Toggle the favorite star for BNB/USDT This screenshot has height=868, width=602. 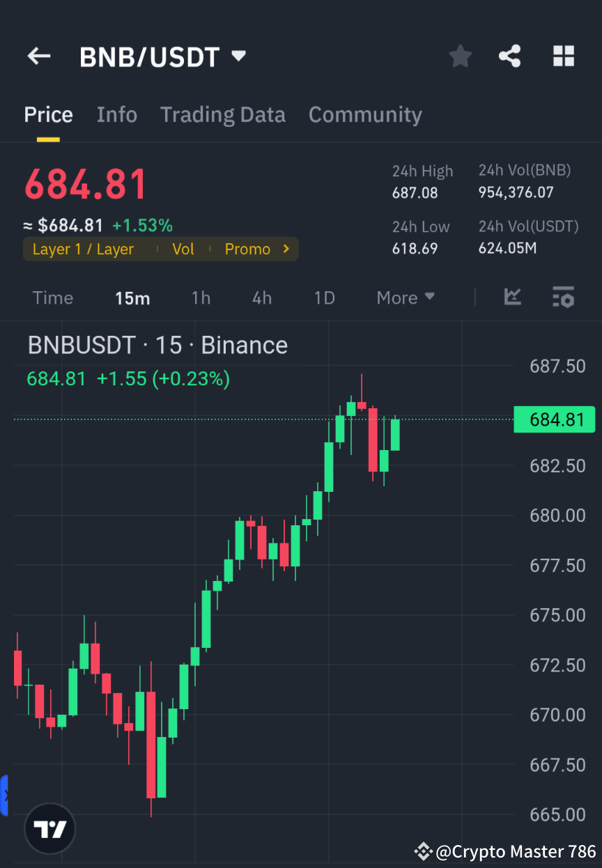pyautogui.click(x=460, y=56)
